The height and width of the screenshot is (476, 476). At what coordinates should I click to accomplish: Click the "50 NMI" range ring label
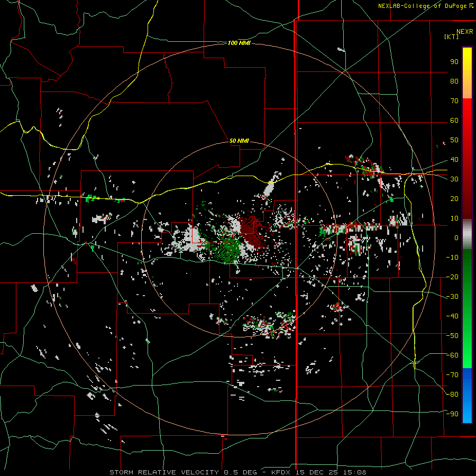[x=239, y=141]
